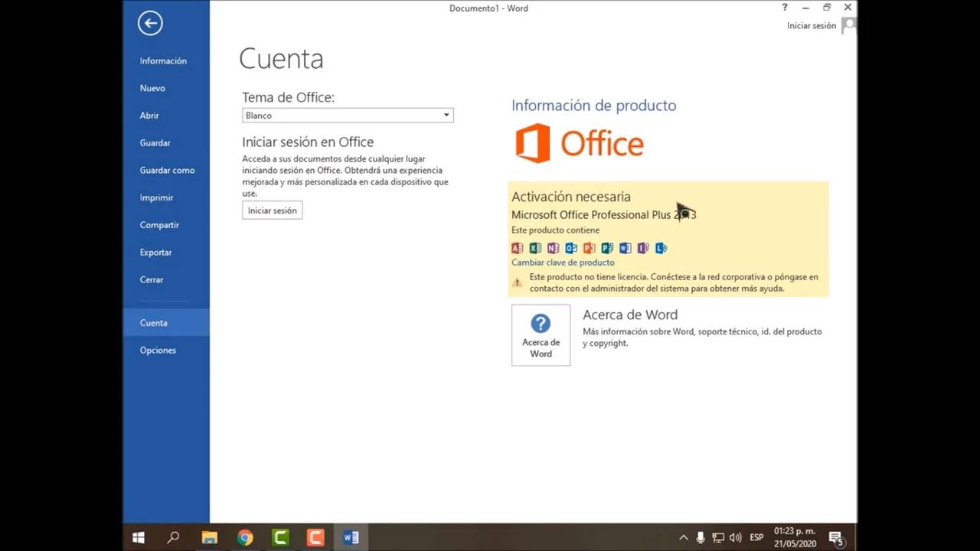
Task: Click the back arrow to exit Backstage
Action: click(150, 23)
